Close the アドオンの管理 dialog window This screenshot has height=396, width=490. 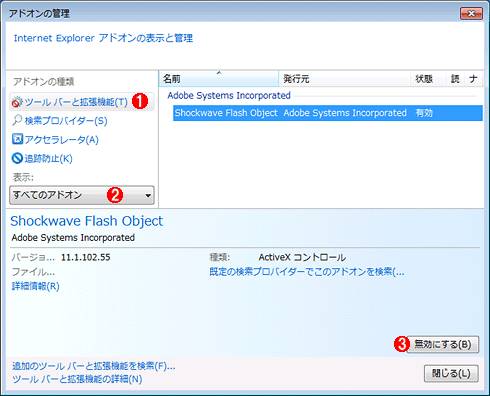click(x=471, y=14)
